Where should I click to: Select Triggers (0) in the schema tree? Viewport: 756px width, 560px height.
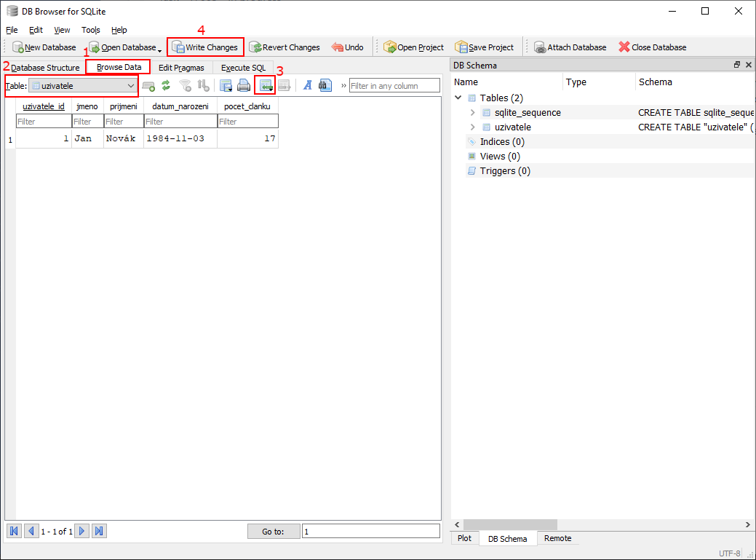(x=505, y=170)
